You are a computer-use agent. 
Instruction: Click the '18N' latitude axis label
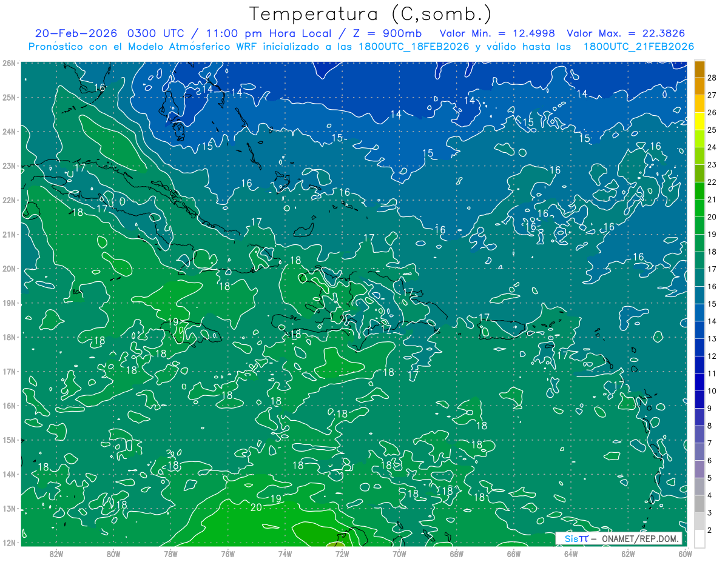[9, 337]
